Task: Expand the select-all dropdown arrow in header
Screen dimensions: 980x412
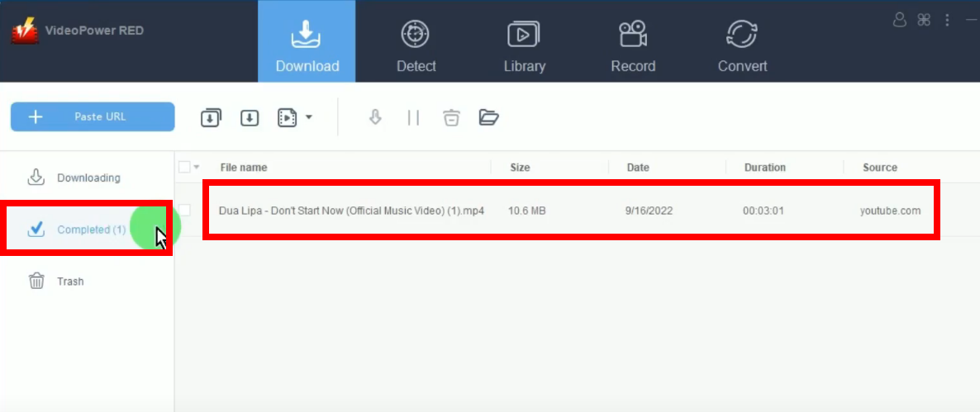Action: [197, 168]
